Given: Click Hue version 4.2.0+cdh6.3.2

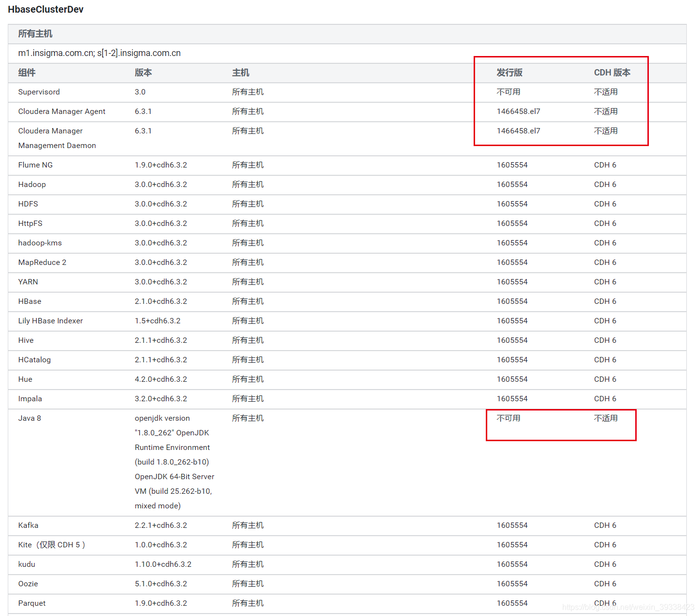Looking at the screenshot, I should pos(161,379).
